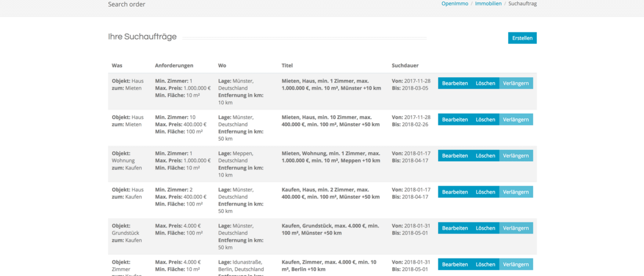Extend the Wohnung Meppen search order
The width and height of the screenshot is (644, 276).
point(516,156)
